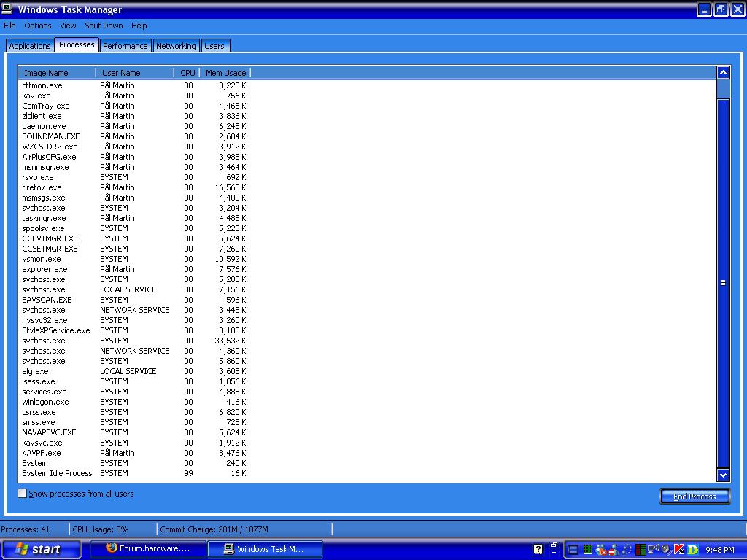This screenshot has height=560, width=747.
Task: Switch to Forum.hardware taskbar window
Action: tap(148, 548)
